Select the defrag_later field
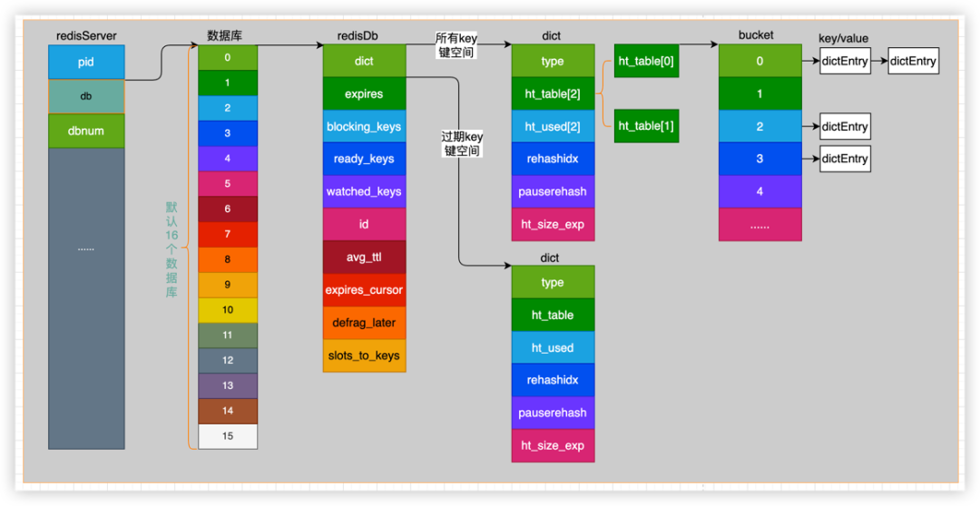 (x=364, y=323)
